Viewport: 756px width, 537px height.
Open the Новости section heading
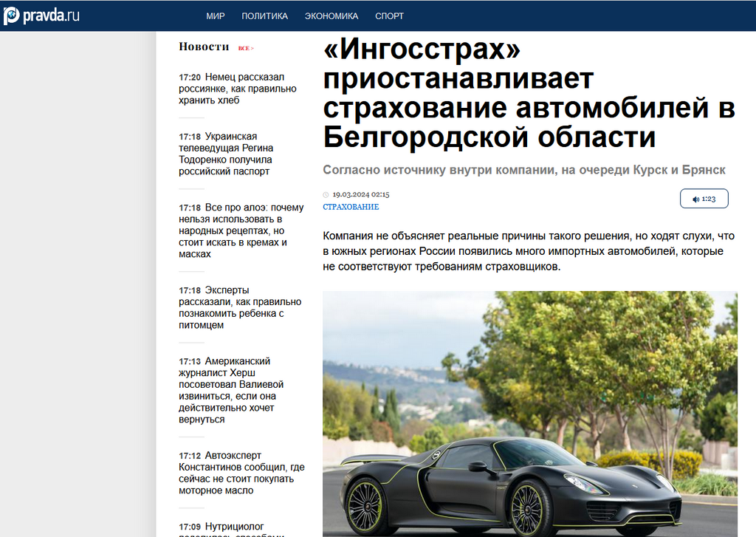pyautogui.click(x=204, y=47)
